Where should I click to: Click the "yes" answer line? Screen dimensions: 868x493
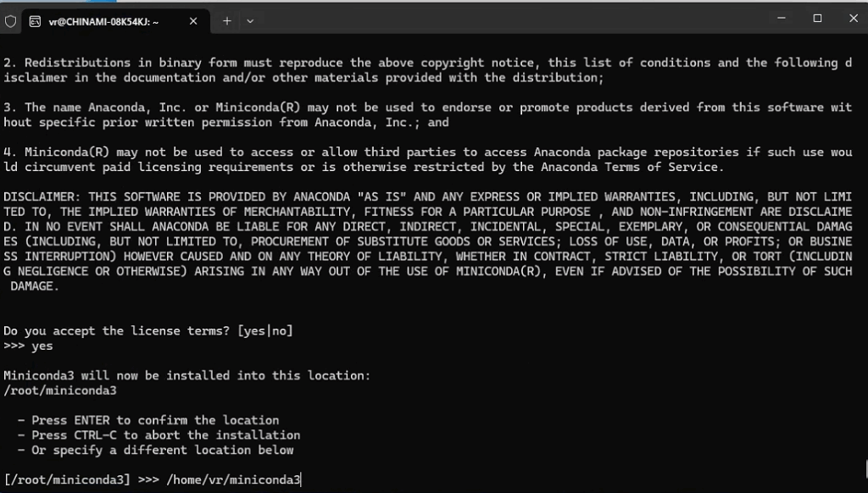click(42, 346)
